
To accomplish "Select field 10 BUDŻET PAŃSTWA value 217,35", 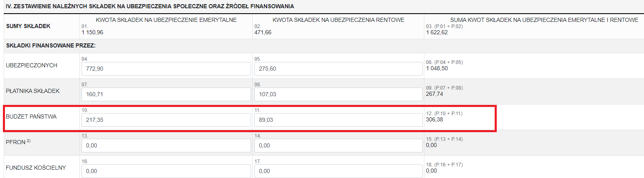I will [166, 120].
